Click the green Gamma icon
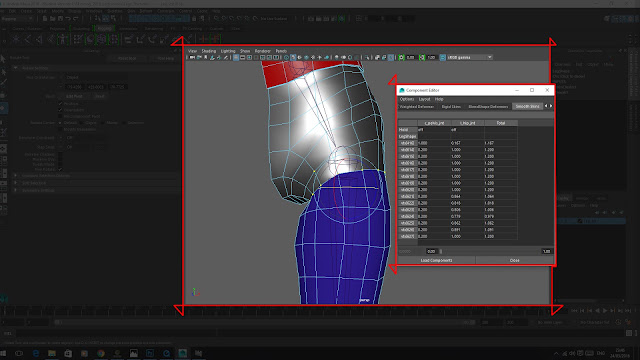The height and width of the screenshot is (360, 640). click(x=422, y=58)
